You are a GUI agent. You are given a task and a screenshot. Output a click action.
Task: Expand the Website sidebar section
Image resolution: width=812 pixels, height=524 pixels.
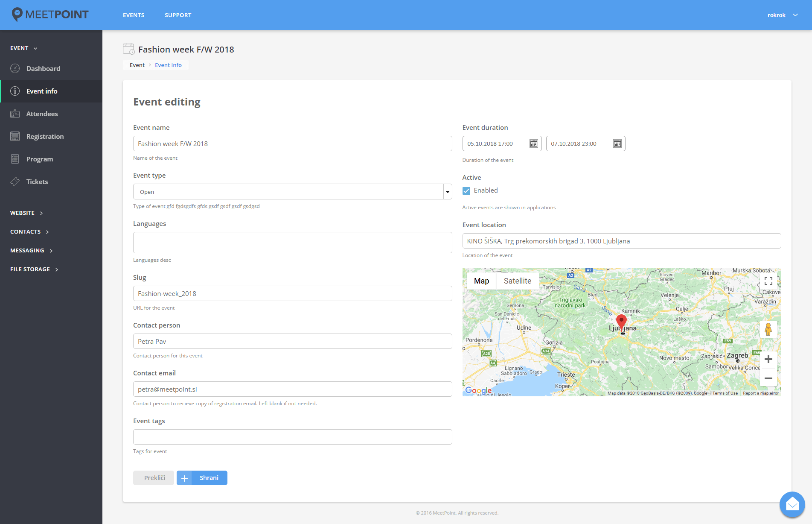click(x=26, y=213)
